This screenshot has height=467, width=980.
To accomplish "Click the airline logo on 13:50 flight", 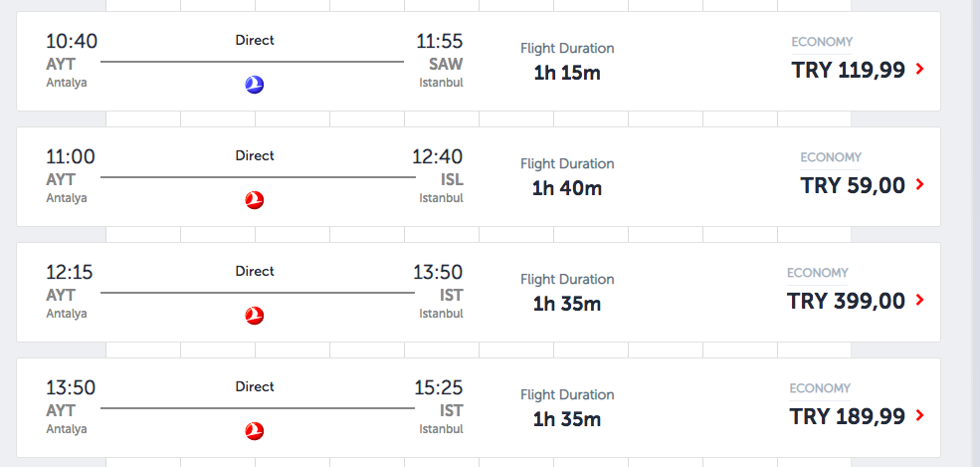I will (x=255, y=432).
